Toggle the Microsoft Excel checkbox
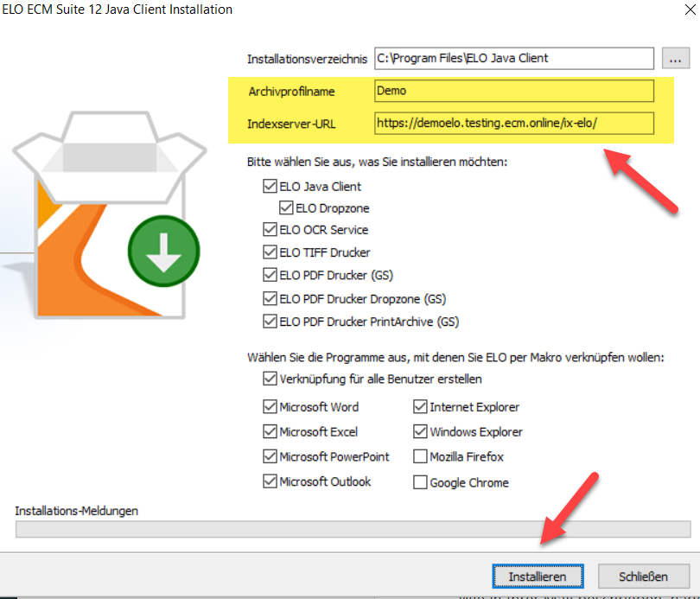The image size is (700, 599). click(270, 431)
